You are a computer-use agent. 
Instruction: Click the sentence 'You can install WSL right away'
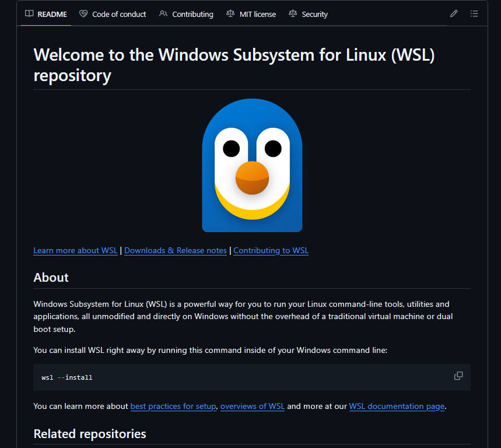(x=210, y=350)
